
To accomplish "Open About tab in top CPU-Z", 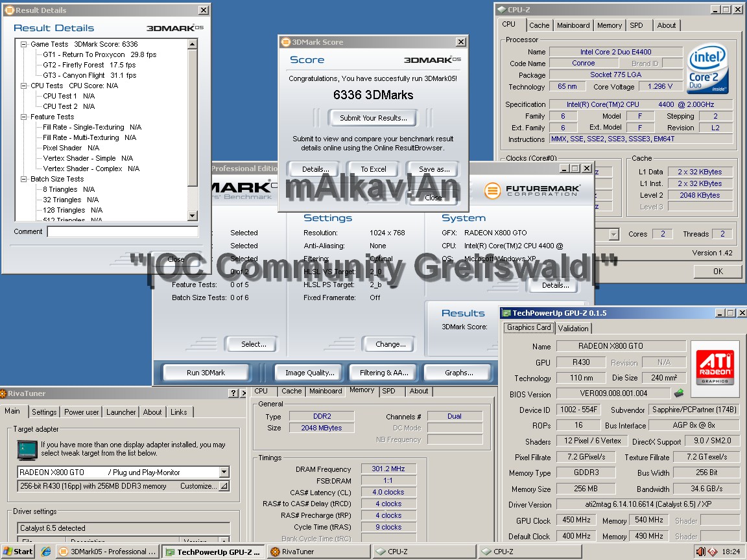I will [x=666, y=25].
